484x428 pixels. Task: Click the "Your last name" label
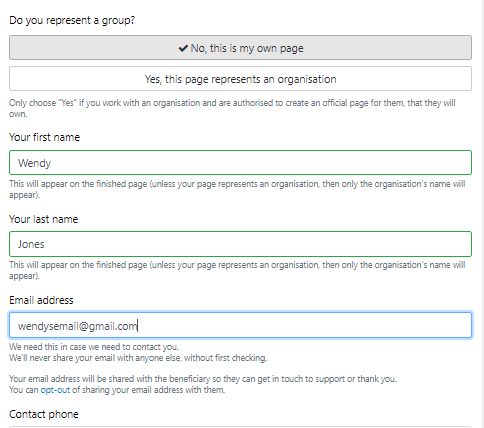(x=44, y=219)
